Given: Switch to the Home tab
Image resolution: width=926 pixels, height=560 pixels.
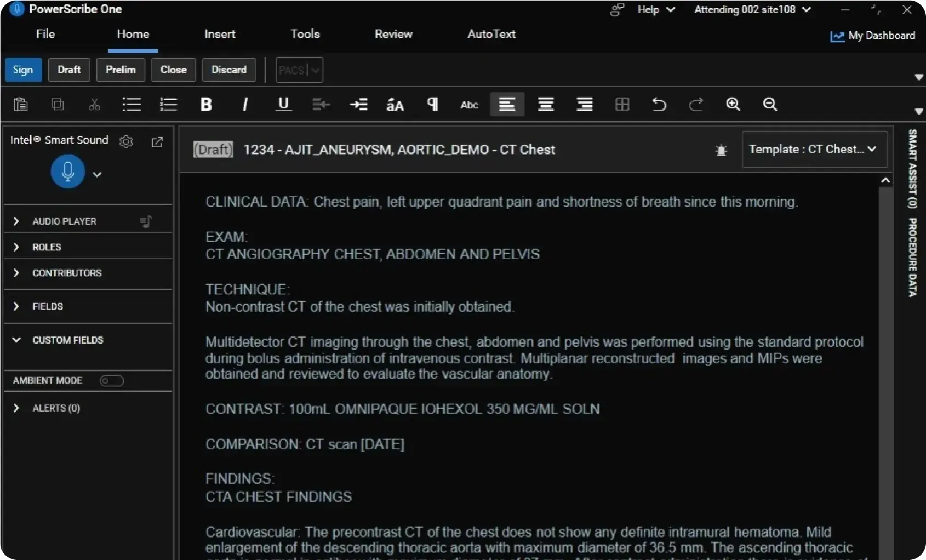Looking at the screenshot, I should 133,34.
